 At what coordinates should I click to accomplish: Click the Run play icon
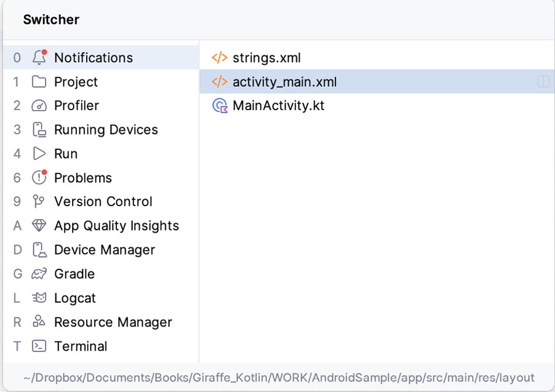pyautogui.click(x=39, y=154)
